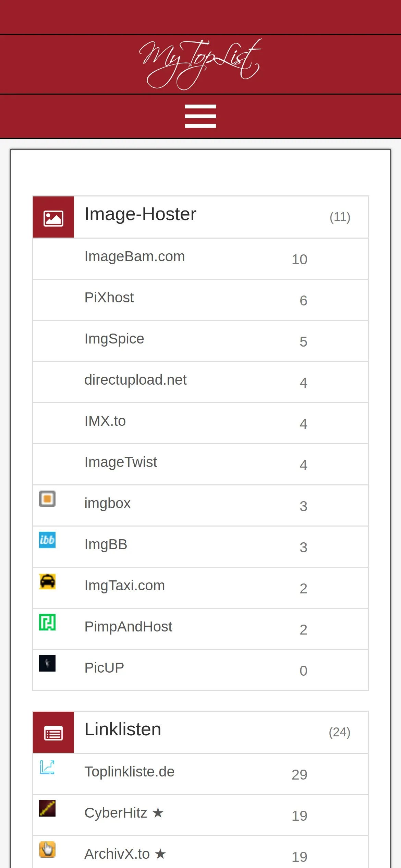The height and width of the screenshot is (868, 401).
Task: Click the ImgBB blue ibb favicon
Action: coord(47,540)
